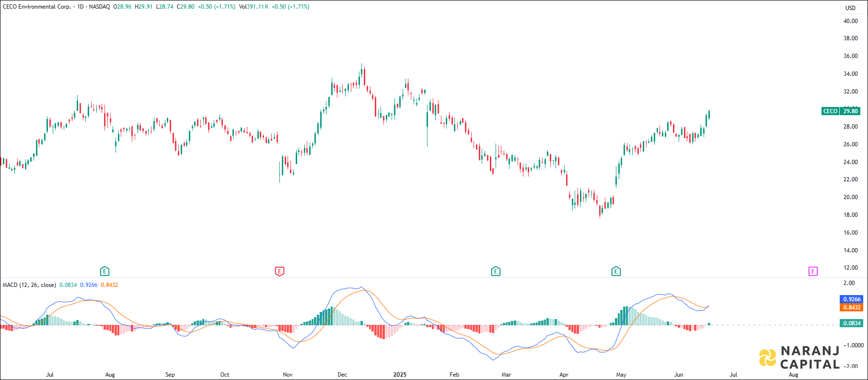Click the 2.00 label on MACD axis
The width and height of the screenshot is (868, 380).
[849, 283]
